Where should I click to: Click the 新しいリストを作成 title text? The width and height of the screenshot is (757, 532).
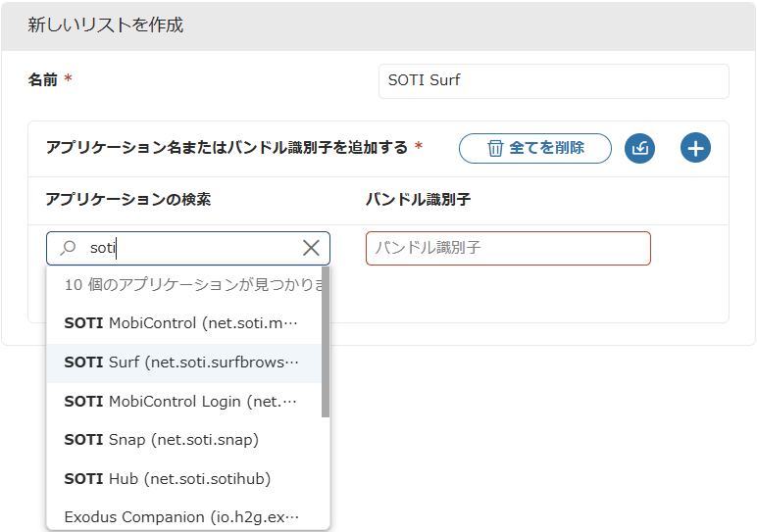click(105, 25)
